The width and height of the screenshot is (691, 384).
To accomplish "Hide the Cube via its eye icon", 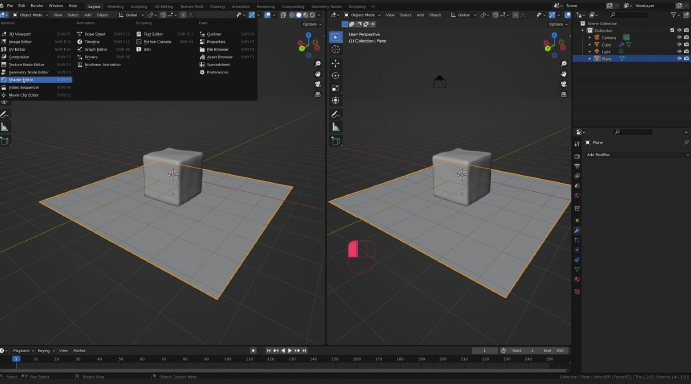I will [x=679, y=45].
